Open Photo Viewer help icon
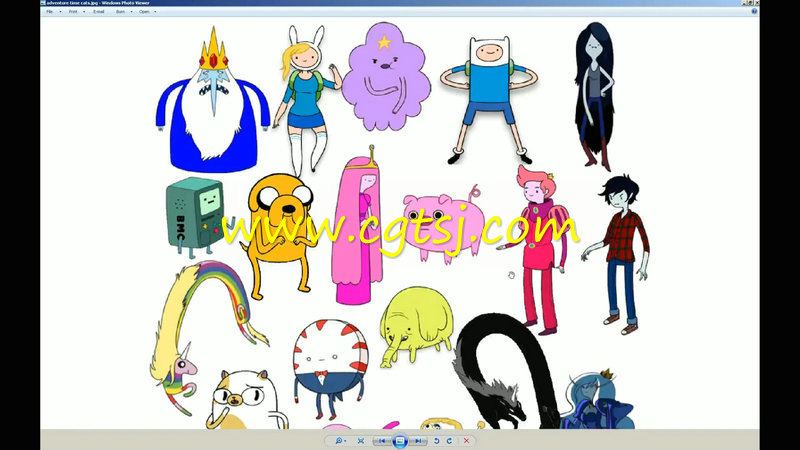 [754, 11]
